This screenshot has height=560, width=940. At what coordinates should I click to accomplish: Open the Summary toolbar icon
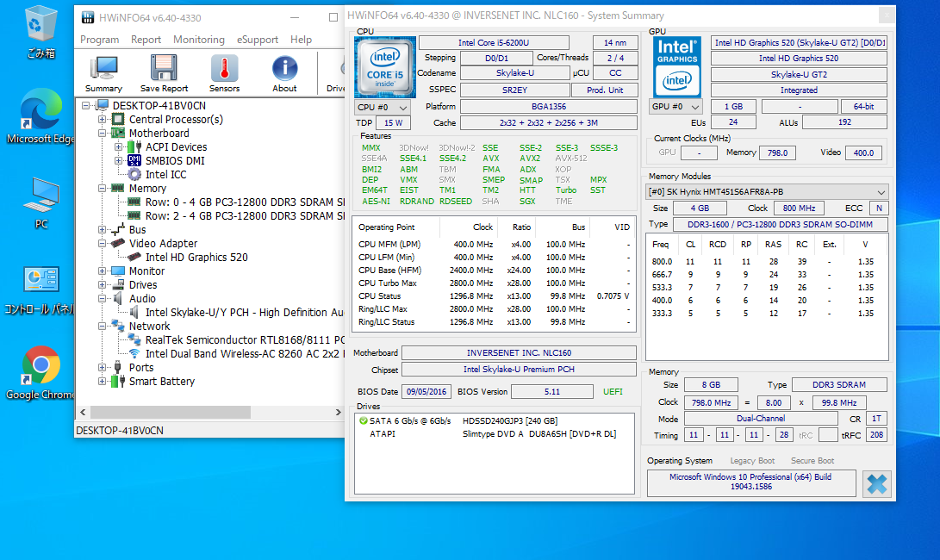click(x=103, y=73)
